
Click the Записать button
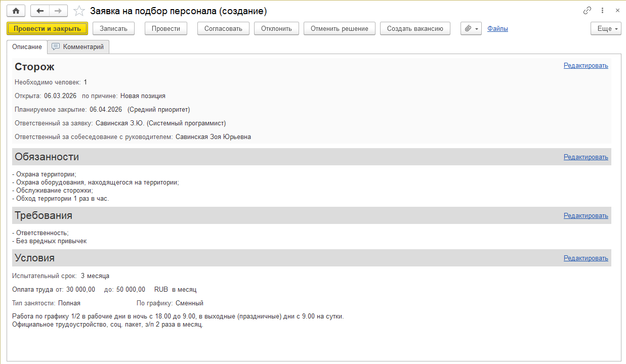tap(113, 29)
